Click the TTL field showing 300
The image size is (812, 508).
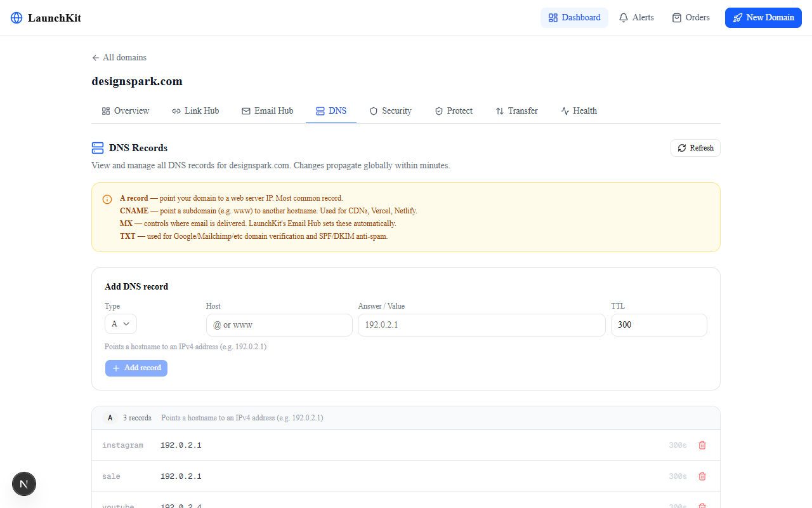pyautogui.click(x=658, y=324)
